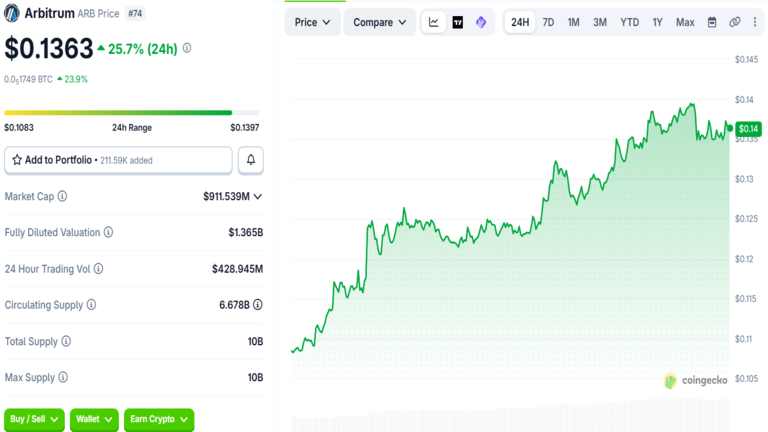Open the Buy / Sell dropdown
The height and width of the screenshot is (432, 768).
[x=34, y=419]
